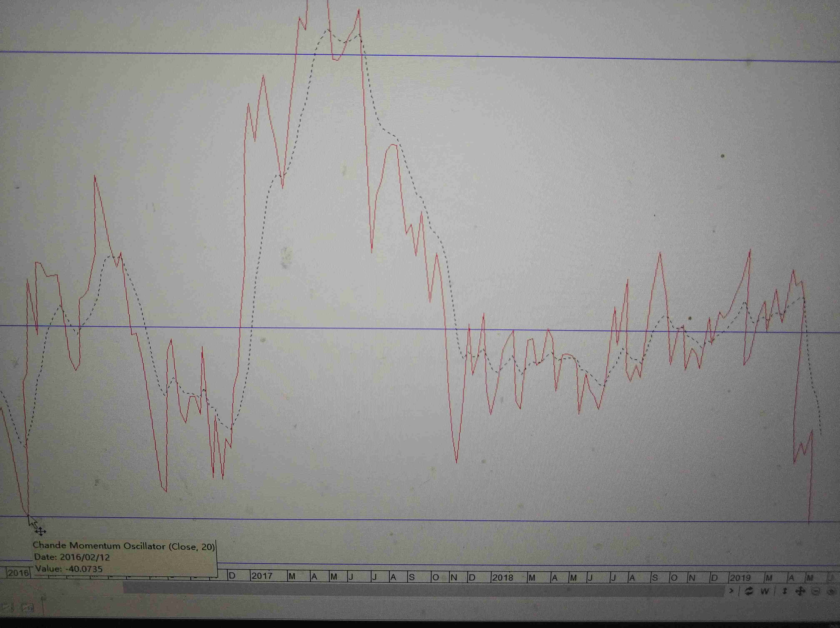Click the D marker just before 2019
This screenshot has width=840, height=628.
(714, 578)
